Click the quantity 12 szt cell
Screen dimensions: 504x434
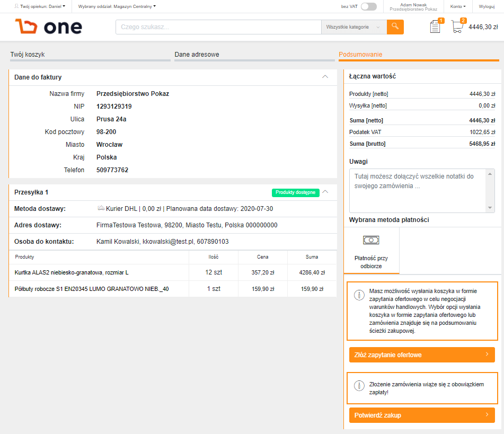click(214, 272)
